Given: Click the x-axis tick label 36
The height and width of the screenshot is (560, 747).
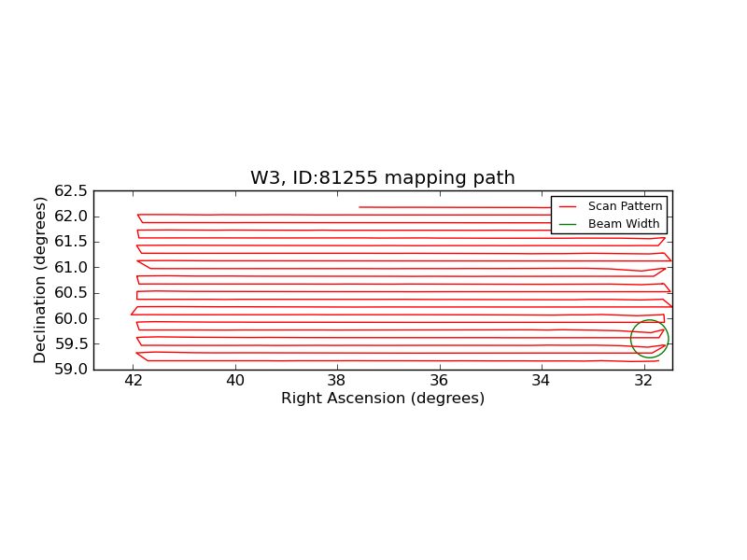Looking at the screenshot, I should [439, 381].
